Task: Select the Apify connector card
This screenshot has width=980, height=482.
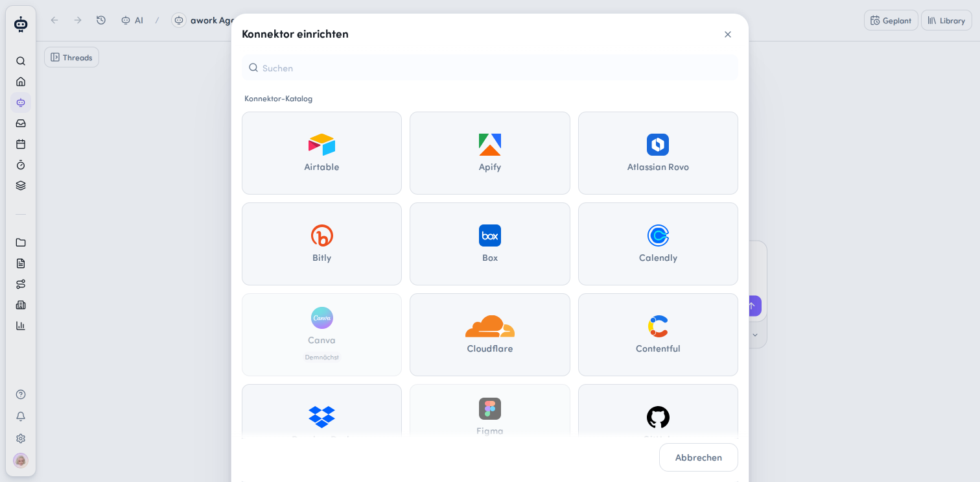Action: [x=490, y=153]
